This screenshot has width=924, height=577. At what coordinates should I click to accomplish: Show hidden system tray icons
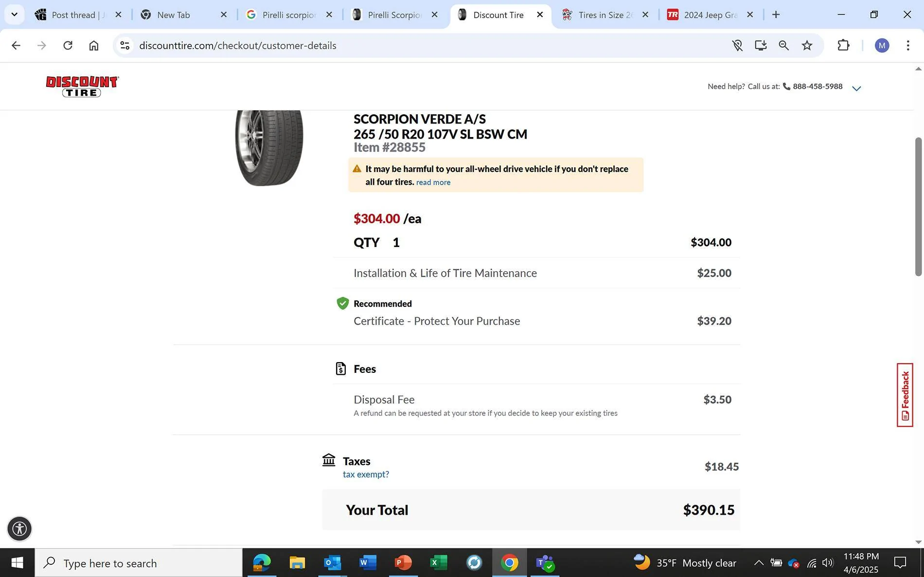(x=759, y=563)
